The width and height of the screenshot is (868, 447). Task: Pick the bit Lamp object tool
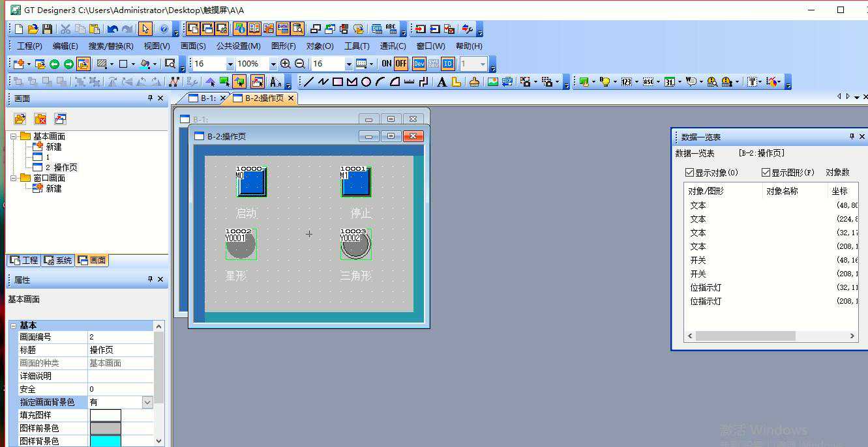click(605, 81)
